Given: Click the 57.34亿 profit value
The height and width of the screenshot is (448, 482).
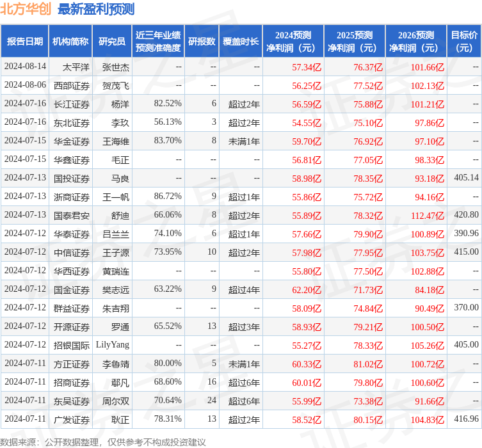Looking at the screenshot, I should [307, 67].
